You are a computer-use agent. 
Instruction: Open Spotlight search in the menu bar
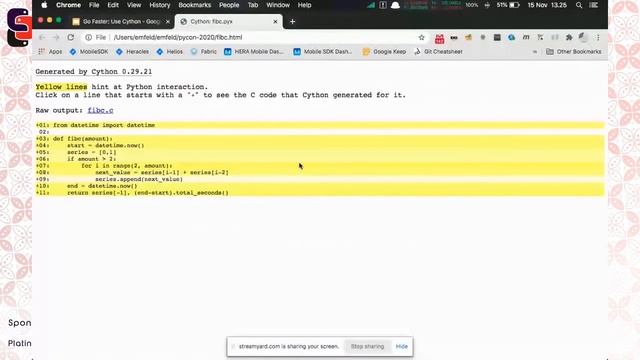click(579, 5)
